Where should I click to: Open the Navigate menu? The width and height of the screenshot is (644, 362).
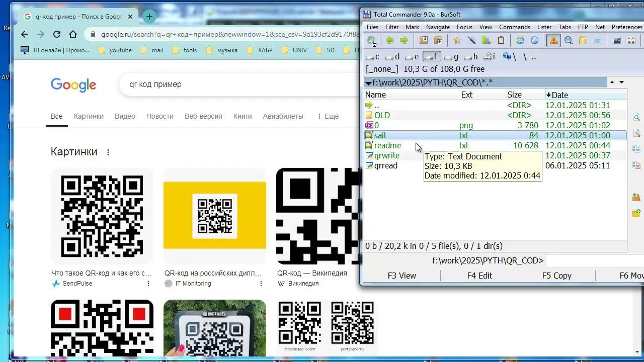tap(438, 27)
